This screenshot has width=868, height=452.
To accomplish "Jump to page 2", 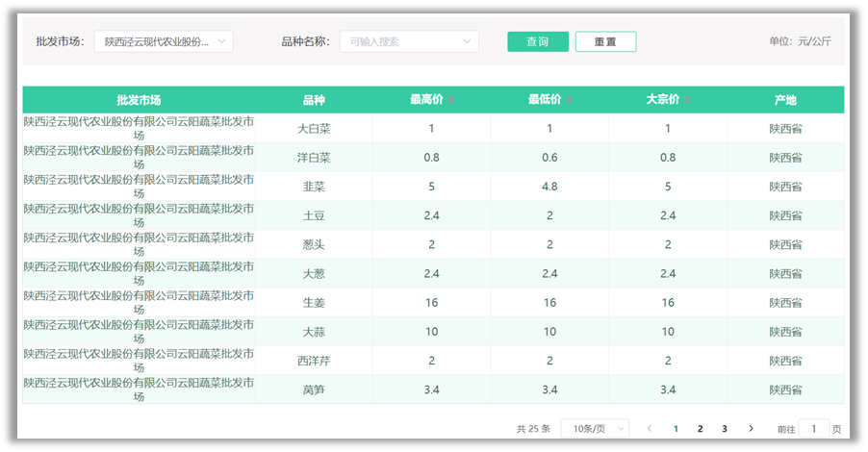I will click(700, 429).
